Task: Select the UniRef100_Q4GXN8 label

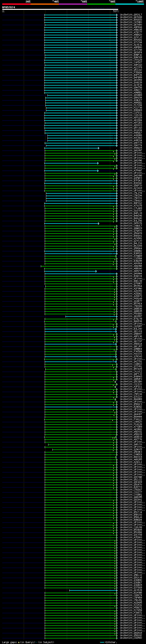Action: click(x=131, y=175)
